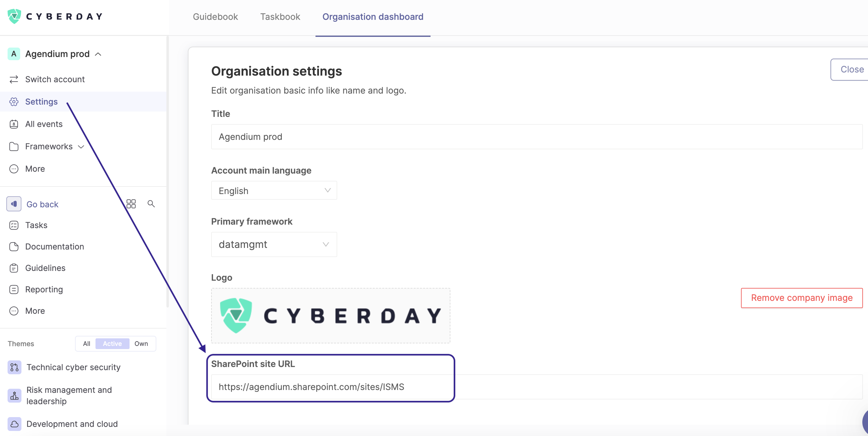
Task: Expand the Frameworks chevron
Action: pos(81,147)
